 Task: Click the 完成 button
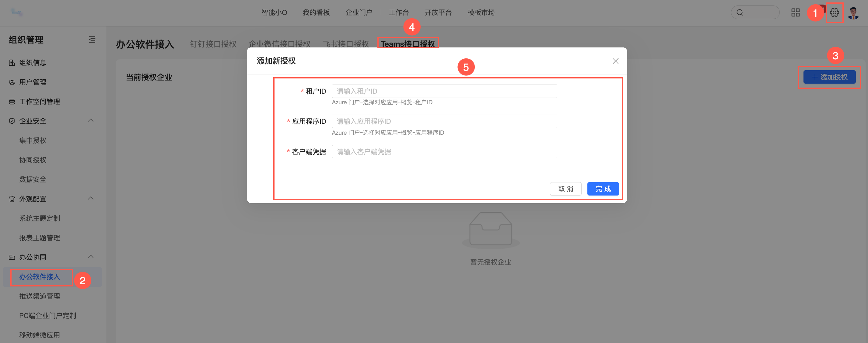[603, 189]
